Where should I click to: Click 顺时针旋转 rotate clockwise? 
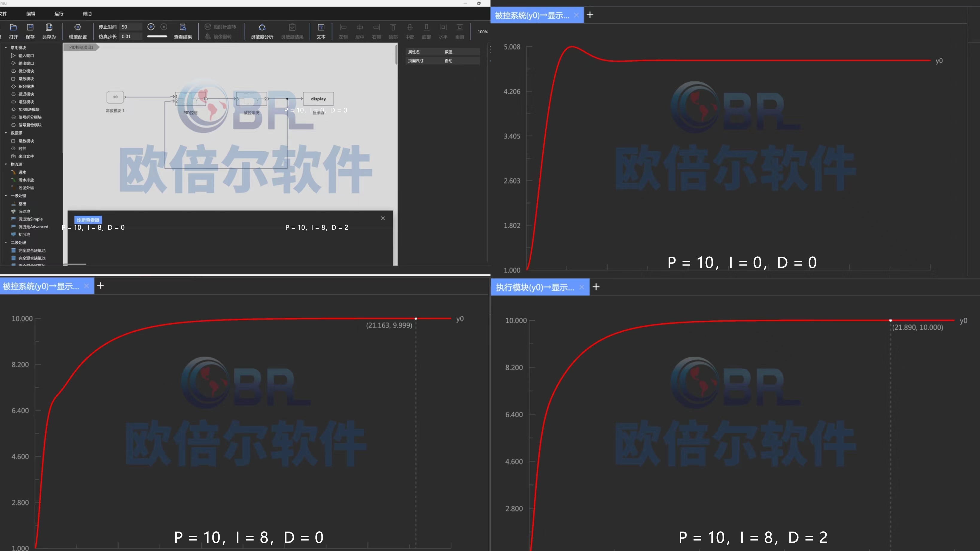[220, 27]
